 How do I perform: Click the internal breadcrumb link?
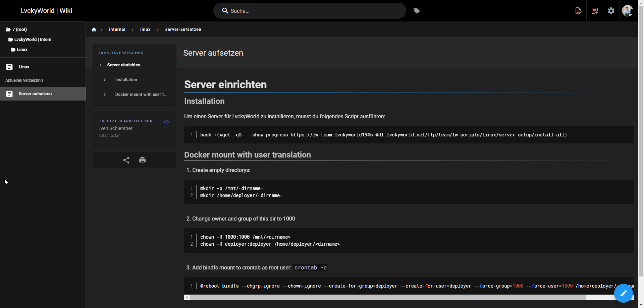[117, 29]
